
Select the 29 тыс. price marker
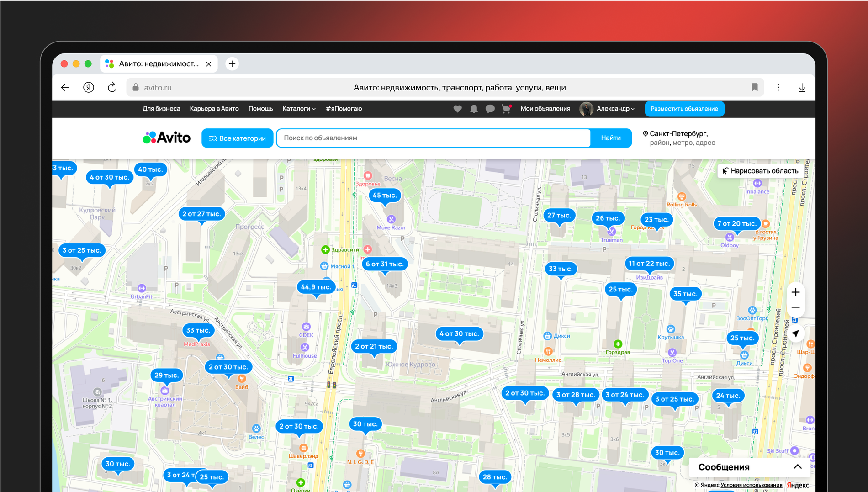[x=166, y=375]
